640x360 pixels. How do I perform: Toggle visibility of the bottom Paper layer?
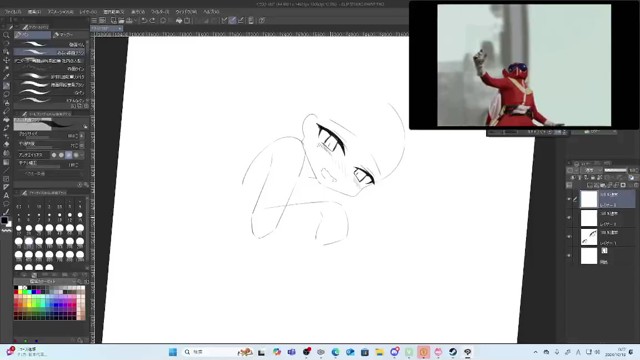point(569,256)
